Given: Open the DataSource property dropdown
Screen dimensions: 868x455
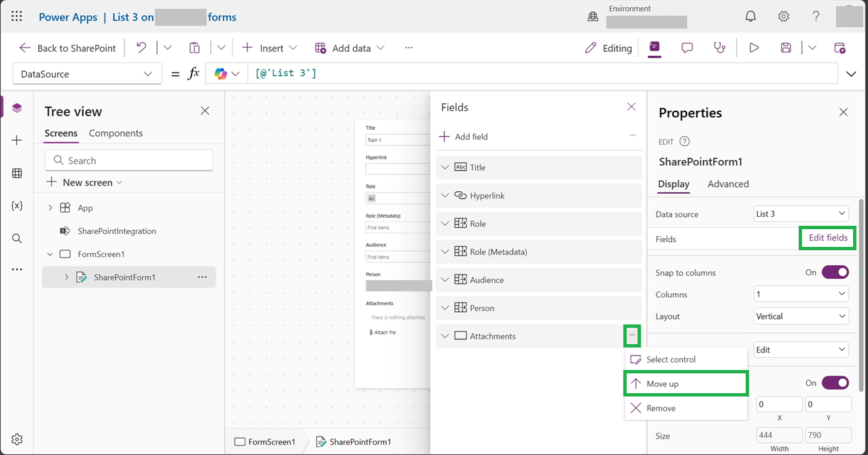Looking at the screenshot, I should coord(87,73).
